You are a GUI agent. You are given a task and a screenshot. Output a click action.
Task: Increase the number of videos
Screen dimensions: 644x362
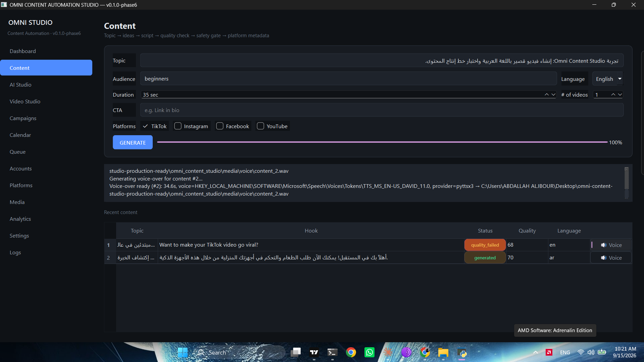pos(613,95)
